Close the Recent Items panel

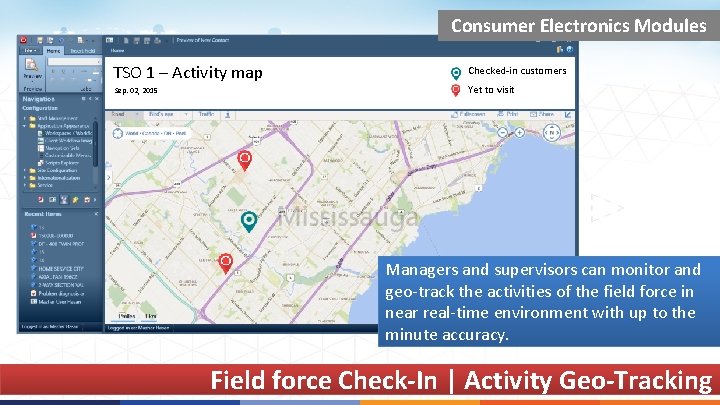click(x=96, y=214)
